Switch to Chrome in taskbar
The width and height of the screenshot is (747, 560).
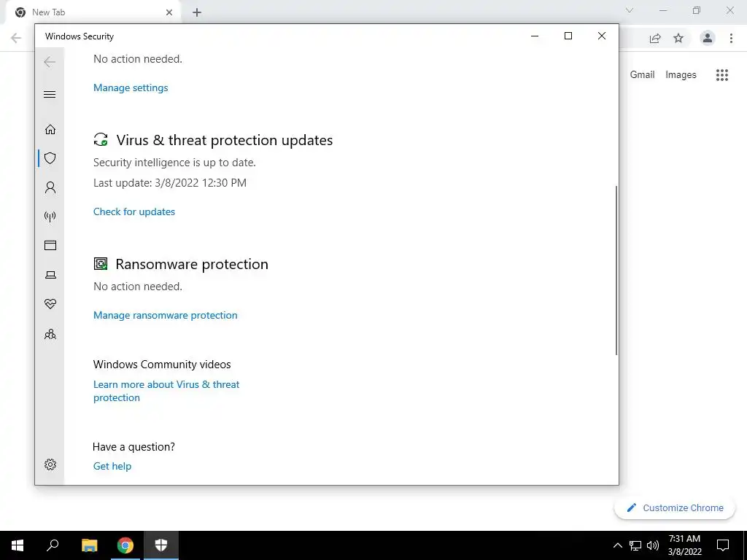click(x=125, y=545)
